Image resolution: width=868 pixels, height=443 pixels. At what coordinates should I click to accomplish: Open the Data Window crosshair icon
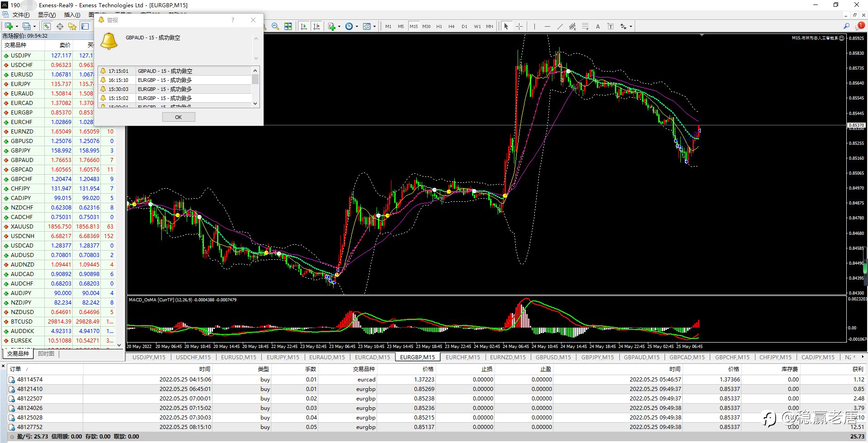point(60,26)
